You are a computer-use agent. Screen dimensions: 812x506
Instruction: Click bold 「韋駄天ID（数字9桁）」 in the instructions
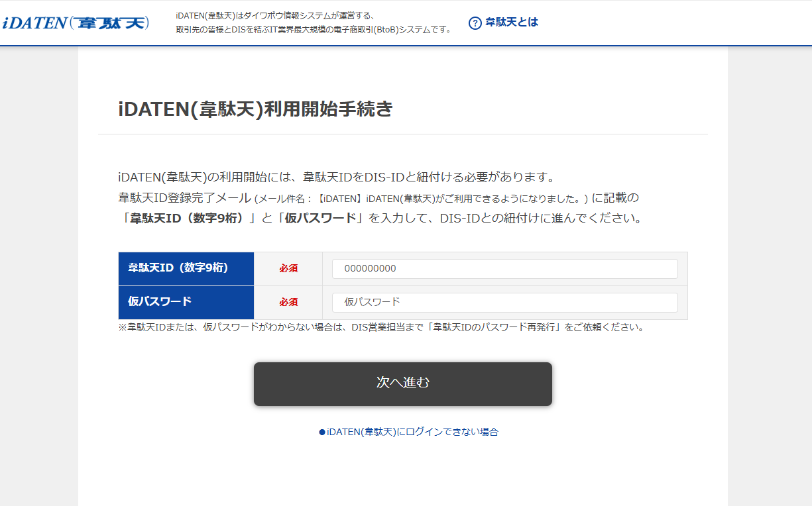(189, 219)
